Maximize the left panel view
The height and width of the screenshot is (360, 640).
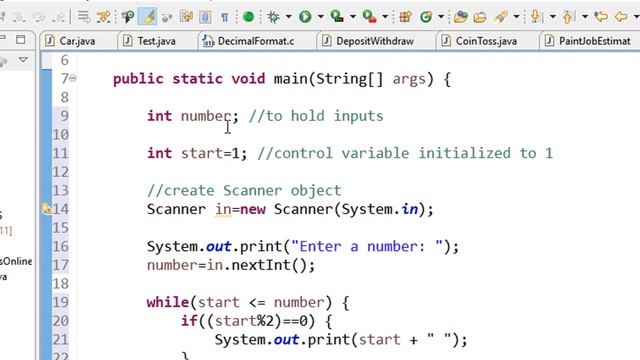(20, 40)
